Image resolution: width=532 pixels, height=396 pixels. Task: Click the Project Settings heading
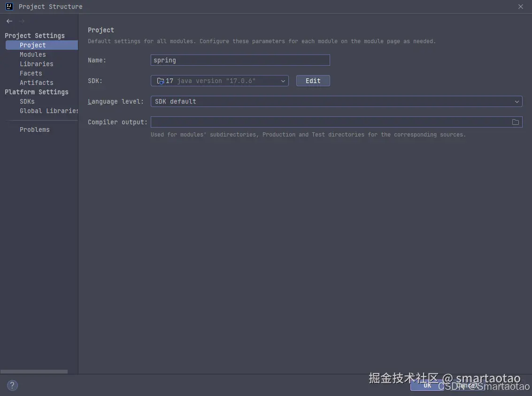pyautogui.click(x=35, y=36)
